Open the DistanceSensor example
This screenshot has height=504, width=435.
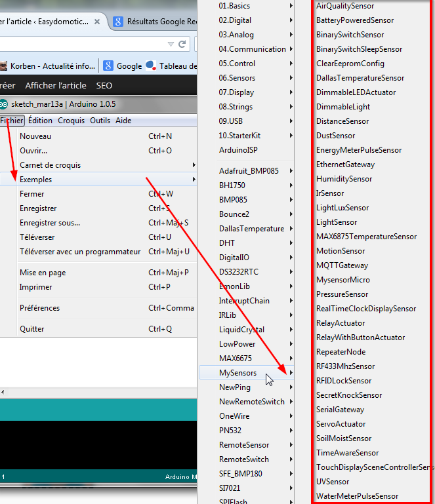(342, 121)
